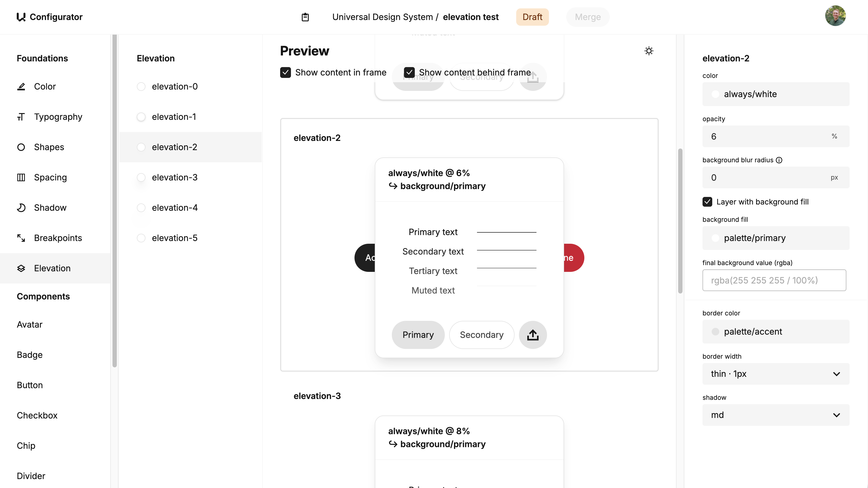The height and width of the screenshot is (488, 868).
Task: Open the palette/accent border color picker
Action: point(775,332)
